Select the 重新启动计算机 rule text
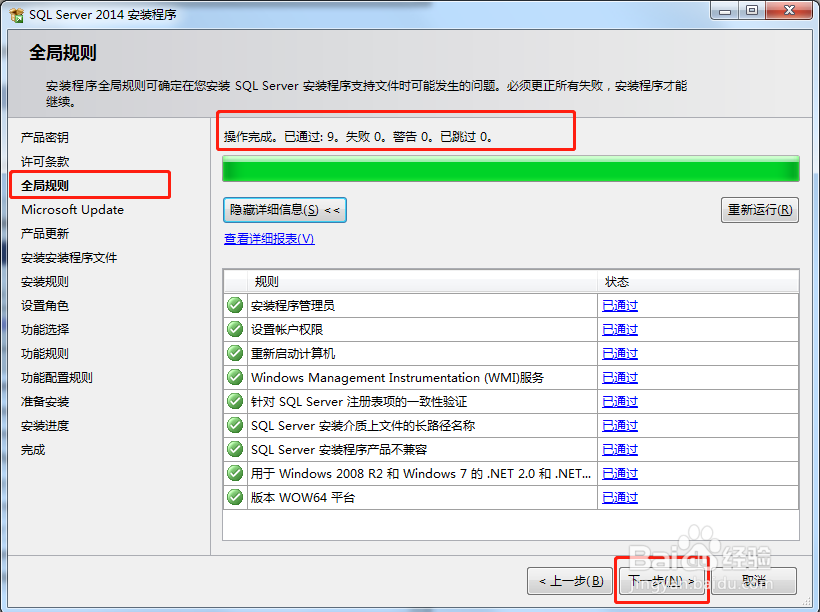This screenshot has width=820, height=612. point(292,354)
